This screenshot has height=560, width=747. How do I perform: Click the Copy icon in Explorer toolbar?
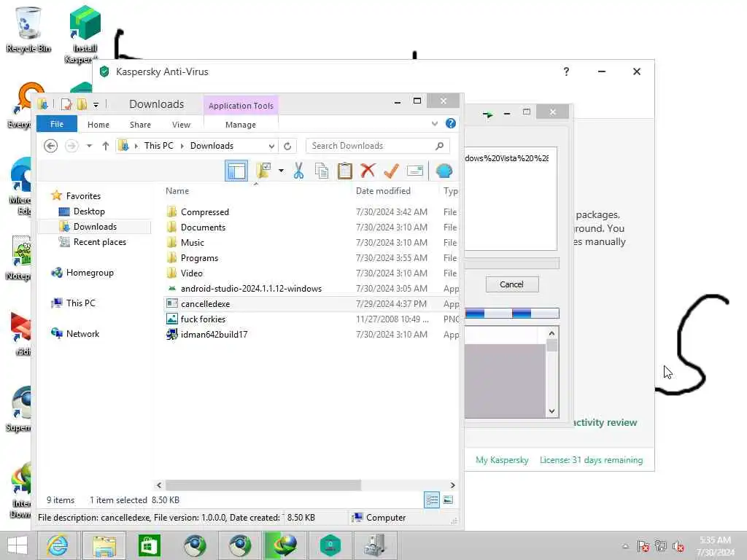pos(322,171)
